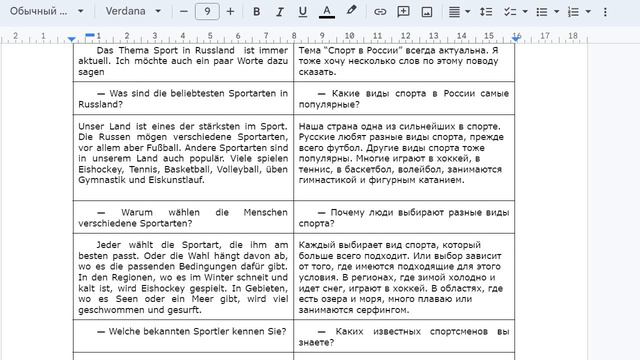Click the first-line indent marker on ruler
Image resolution: width=640 pixels, height=360 pixels.
[90, 35]
